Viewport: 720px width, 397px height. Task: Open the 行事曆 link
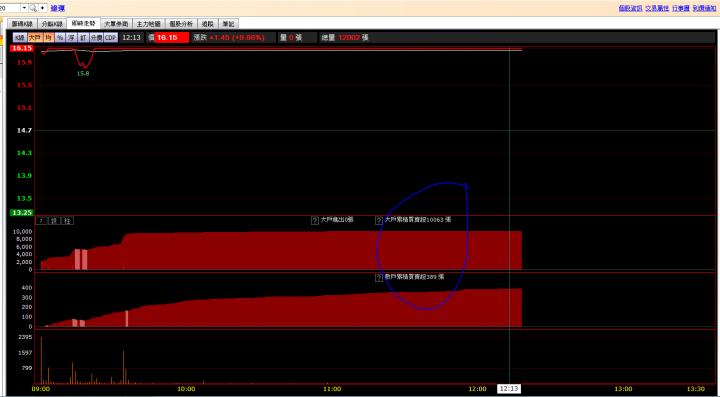681,8
